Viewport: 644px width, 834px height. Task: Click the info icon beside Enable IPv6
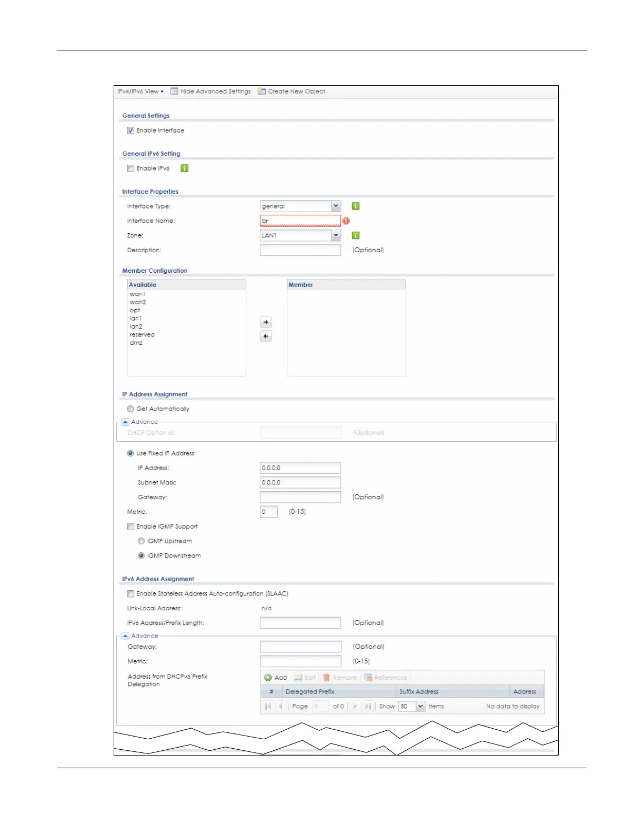(185, 168)
